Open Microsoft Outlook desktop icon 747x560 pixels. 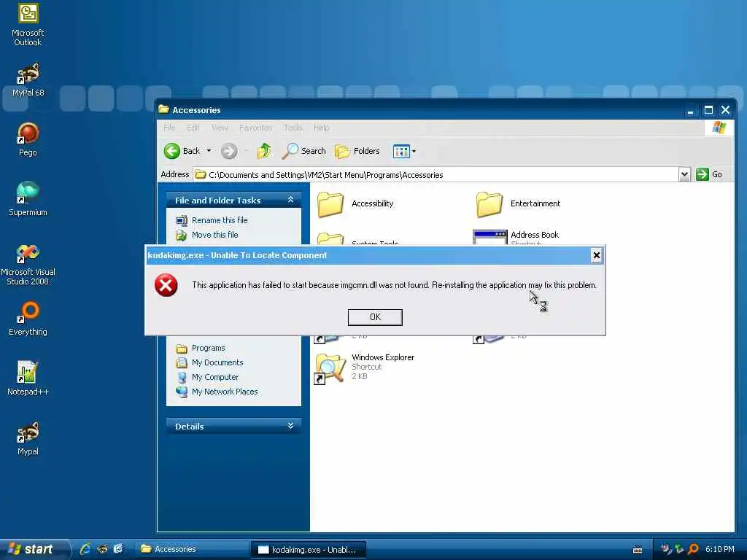click(x=28, y=24)
